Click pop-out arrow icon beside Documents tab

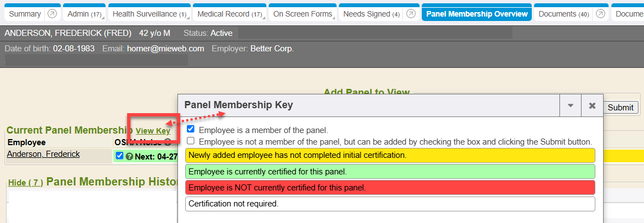click(x=600, y=14)
